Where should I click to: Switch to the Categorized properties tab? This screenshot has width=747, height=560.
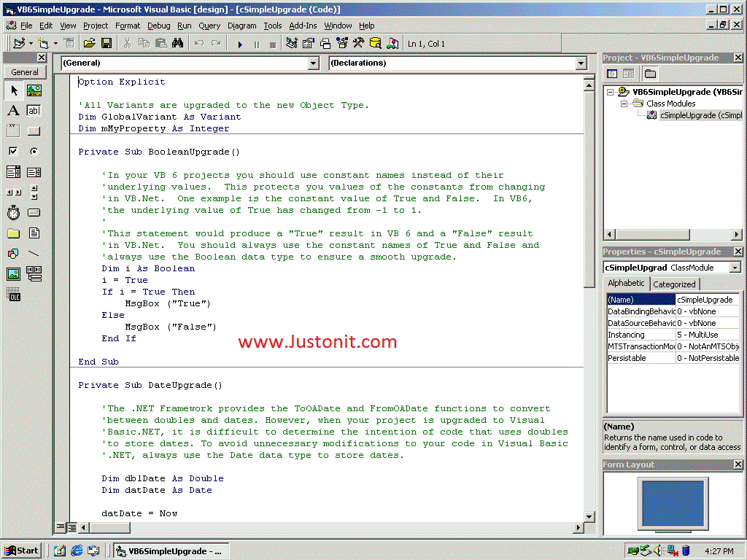tap(674, 284)
